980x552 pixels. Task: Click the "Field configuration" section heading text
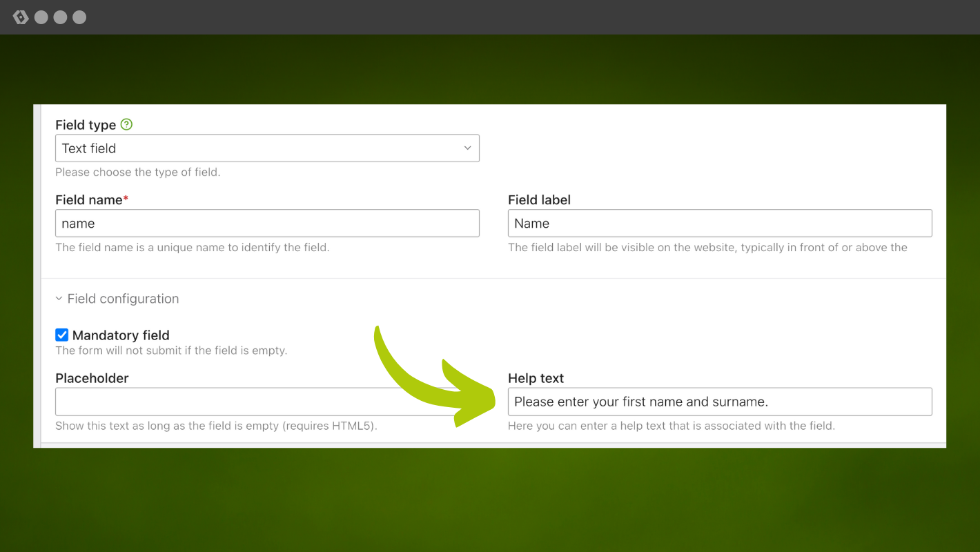click(123, 299)
